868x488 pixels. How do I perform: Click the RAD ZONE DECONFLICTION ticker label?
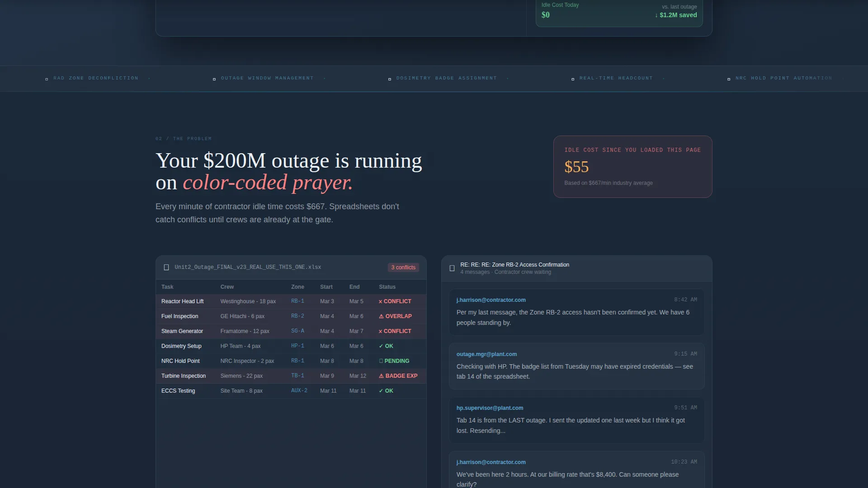pos(96,78)
